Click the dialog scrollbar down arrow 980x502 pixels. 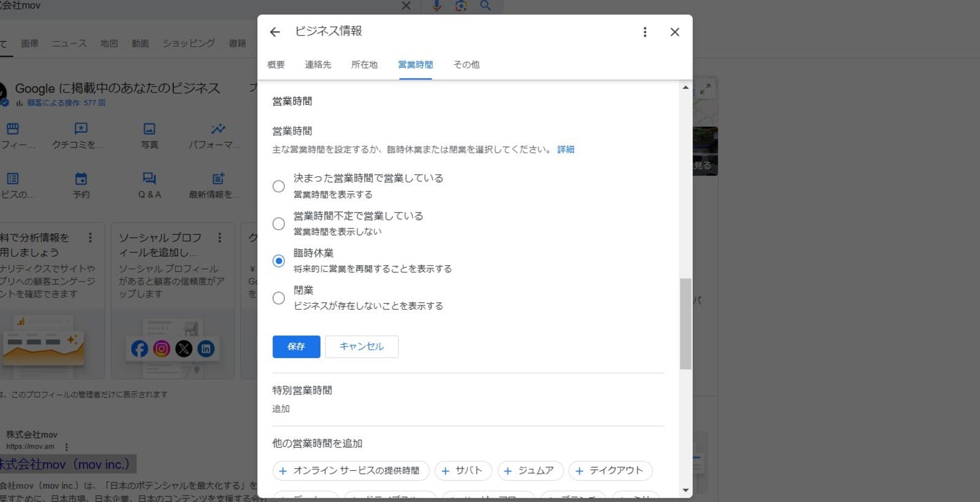point(685,490)
